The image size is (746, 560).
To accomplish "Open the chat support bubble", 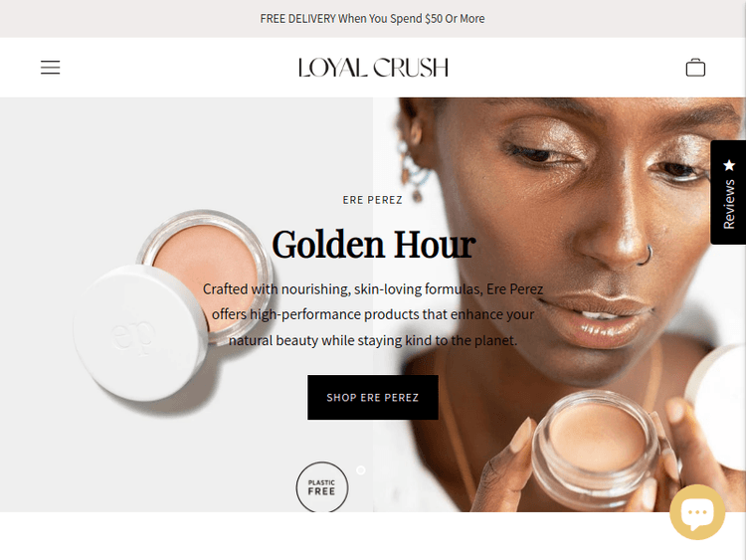I will click(x=697, y=512).
